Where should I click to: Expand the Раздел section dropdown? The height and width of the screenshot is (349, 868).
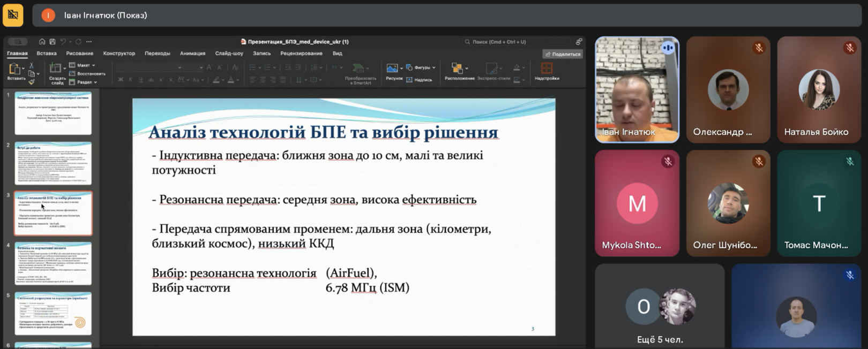(84, 82)
